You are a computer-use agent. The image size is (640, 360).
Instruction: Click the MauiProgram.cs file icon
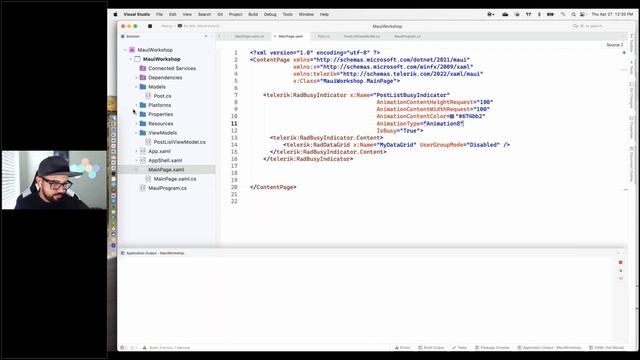(x=143, y=188)
